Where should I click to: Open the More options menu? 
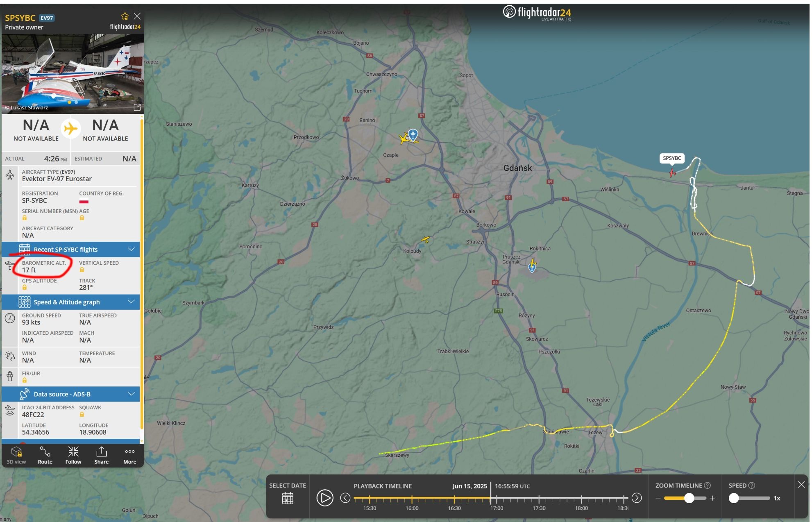pos(130,455)
